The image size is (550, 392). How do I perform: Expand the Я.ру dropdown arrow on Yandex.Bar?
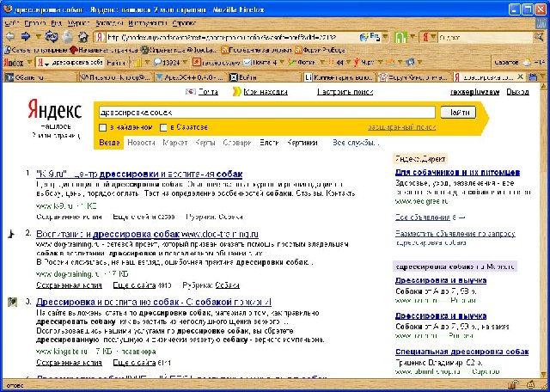380,63
